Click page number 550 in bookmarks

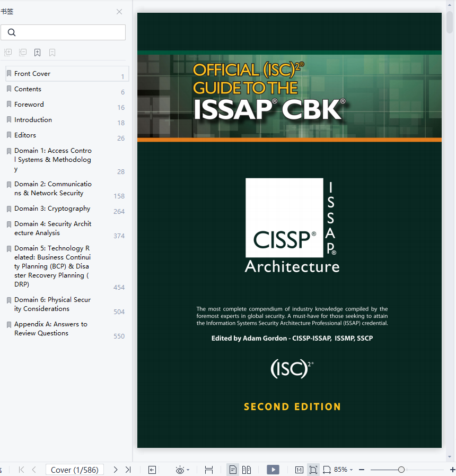pyautogui.click(x=119, y=336)
